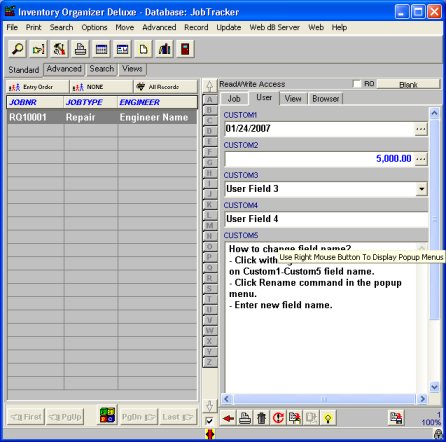Screen dimensions: 446x442
Task: Click the red-yellow splitter arrows icon
Action: click(210, 434)
